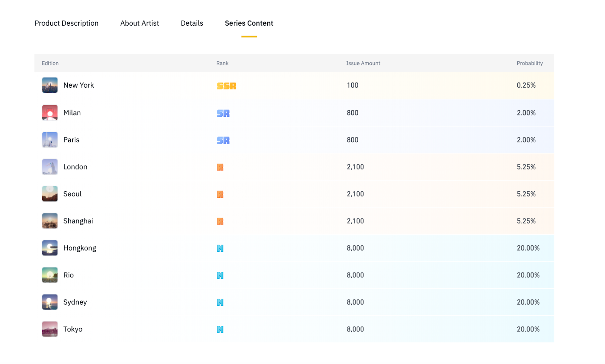The width and height of the screenshot is (605, 364).
Task: Click the Milan edition thumbnail image
Action: pos(50,113)
